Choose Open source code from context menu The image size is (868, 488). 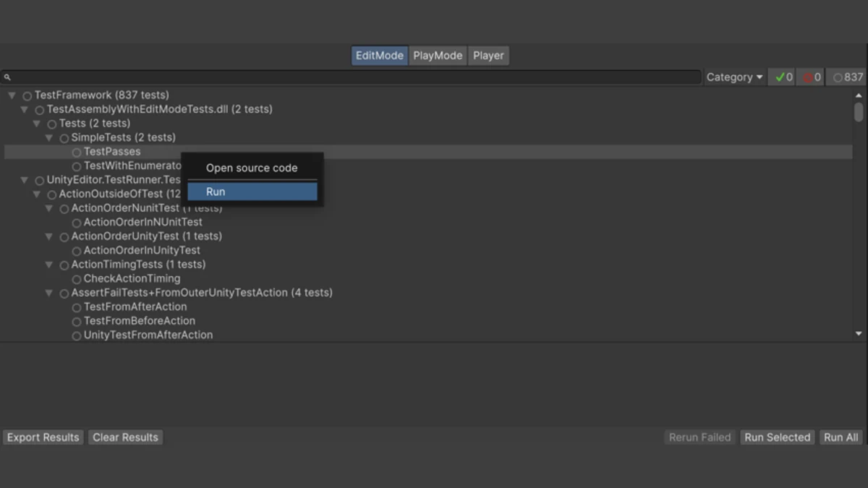click(x=252, y=168)
